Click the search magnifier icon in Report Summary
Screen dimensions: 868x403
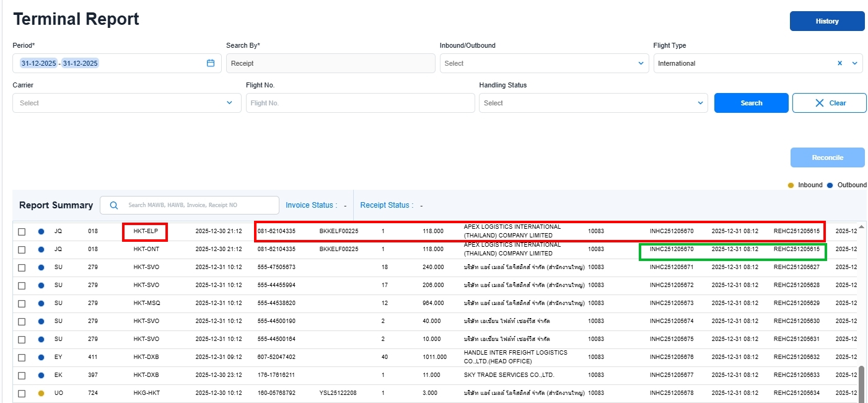(x=113, y=205)
